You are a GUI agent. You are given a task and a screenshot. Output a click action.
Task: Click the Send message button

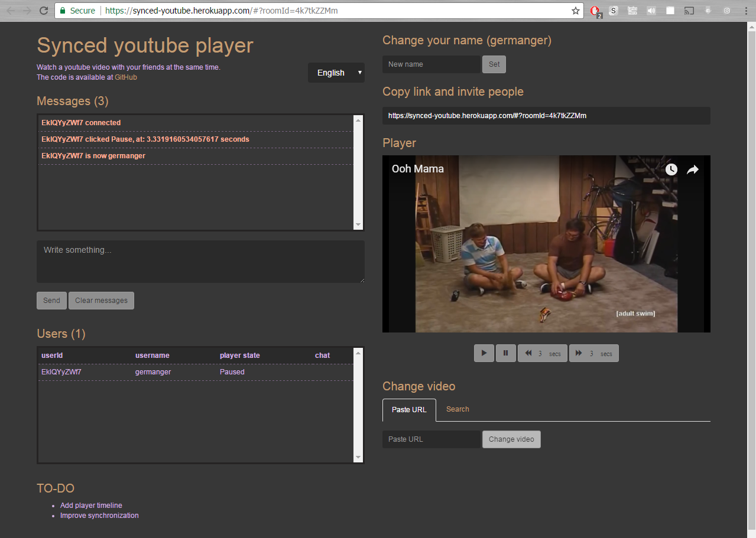coord(51,301)
